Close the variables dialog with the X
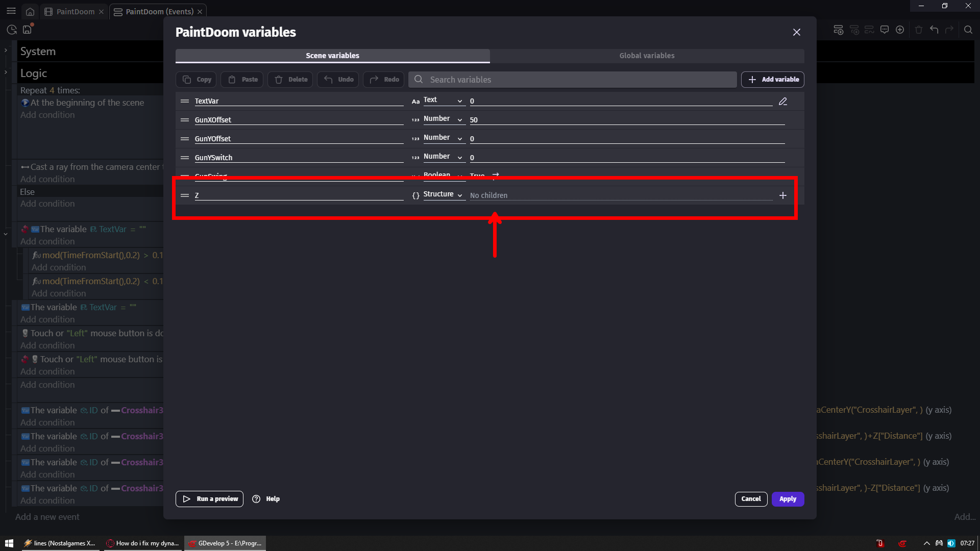The height and width of the screenshot is (551, 980). click(x=796, y=32)
